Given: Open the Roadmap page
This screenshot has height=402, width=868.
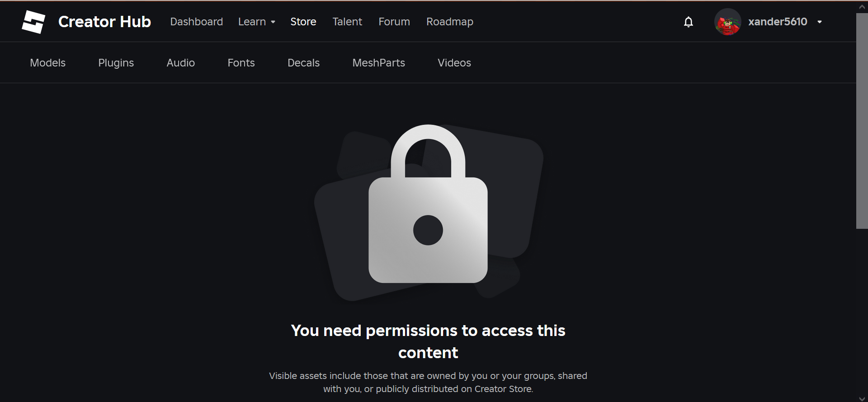Looking at the screenshot, I should click(450, 22).
